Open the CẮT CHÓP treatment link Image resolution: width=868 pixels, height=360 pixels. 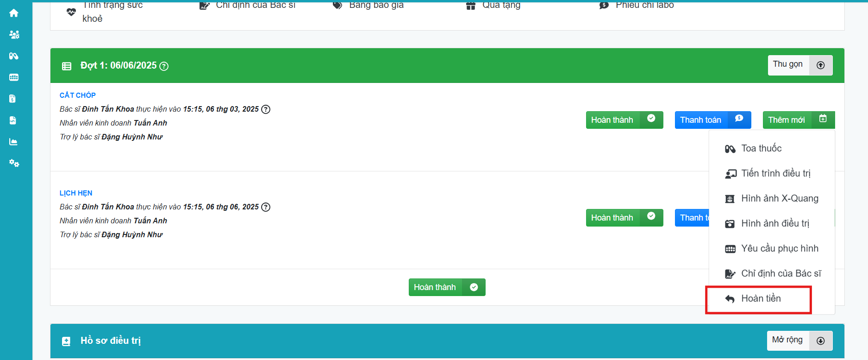pyautogui.click(x=77, y=95)
